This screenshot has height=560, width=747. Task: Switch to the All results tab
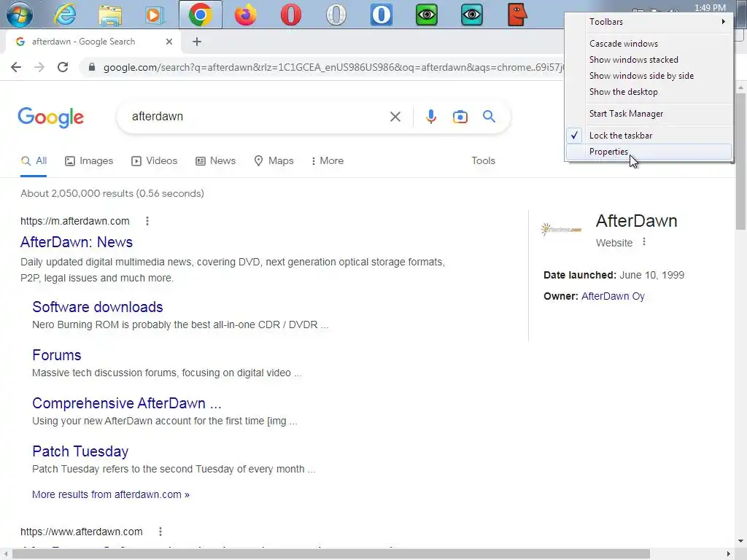coord(34,161)
